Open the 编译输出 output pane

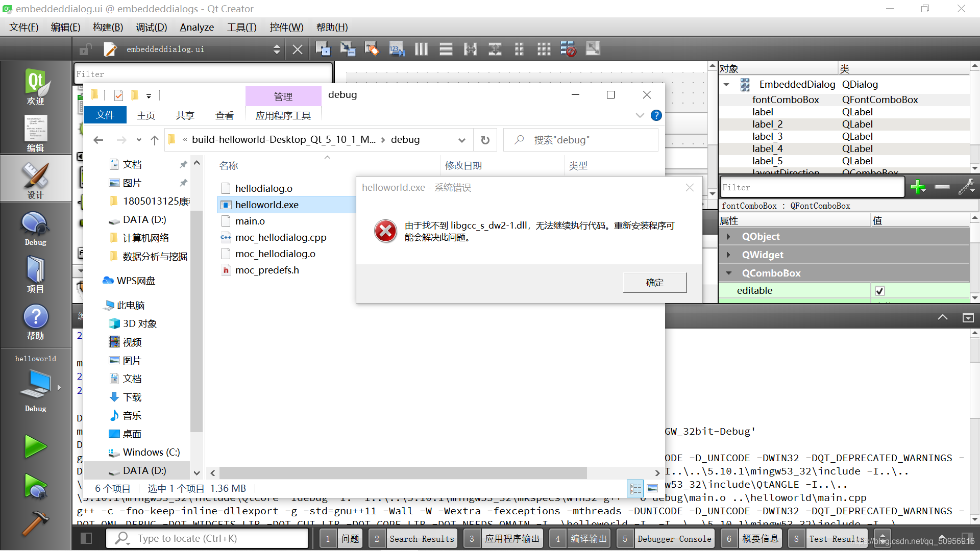580,538
